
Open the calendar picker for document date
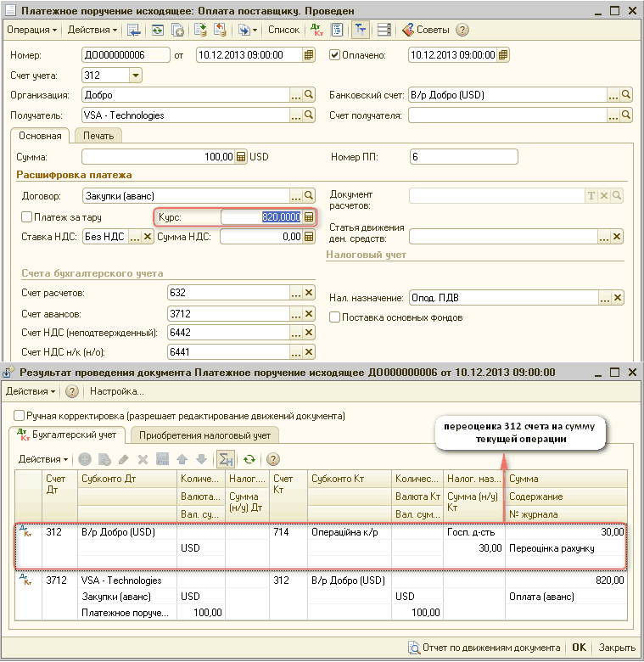coord(309,55)
